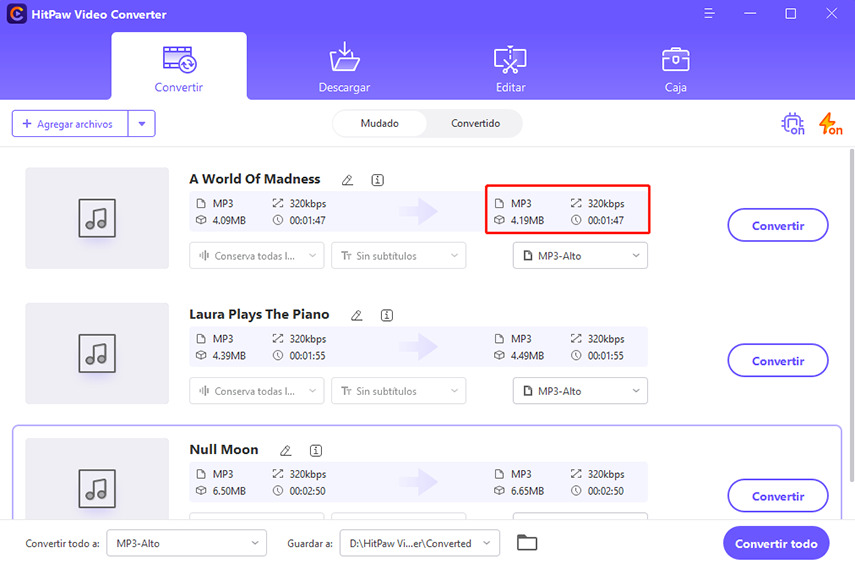Click the 4.19MB output size value
This screenshot has height=564, width=855.
[527, 220]
